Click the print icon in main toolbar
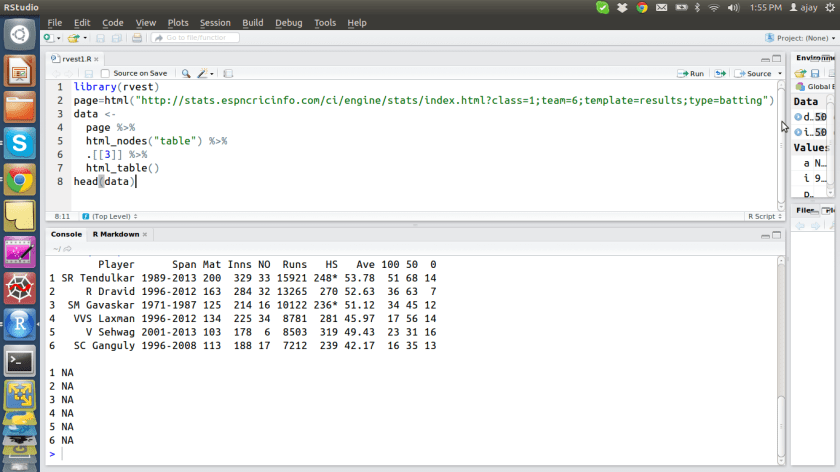This screenshot has height=472, width=840. pyautogui.click(x=137, y=38)
